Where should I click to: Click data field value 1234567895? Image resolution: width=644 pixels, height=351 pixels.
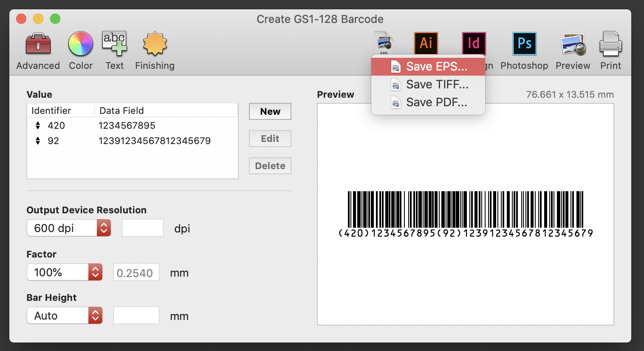point(127,125)
